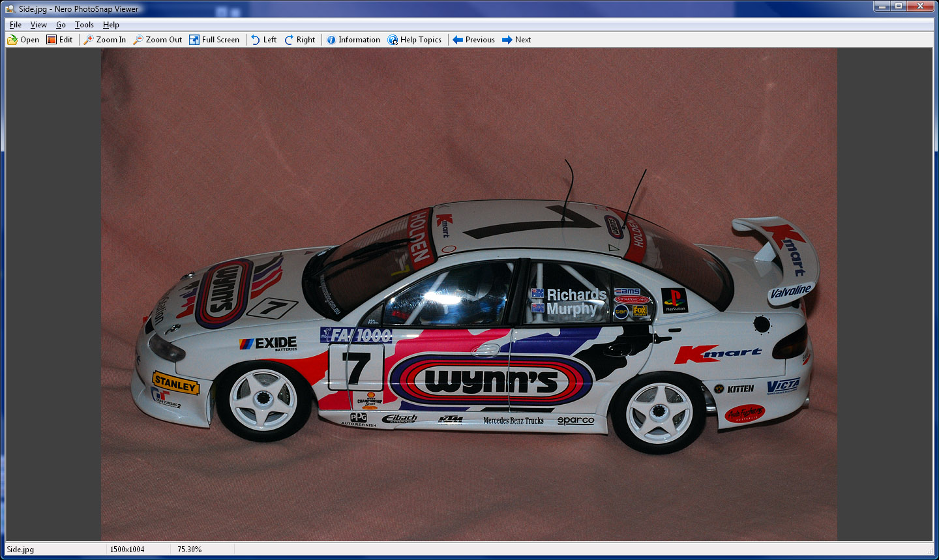
Task: Click the rotate Right arrow icon
Action: click(x=289, y=40)
